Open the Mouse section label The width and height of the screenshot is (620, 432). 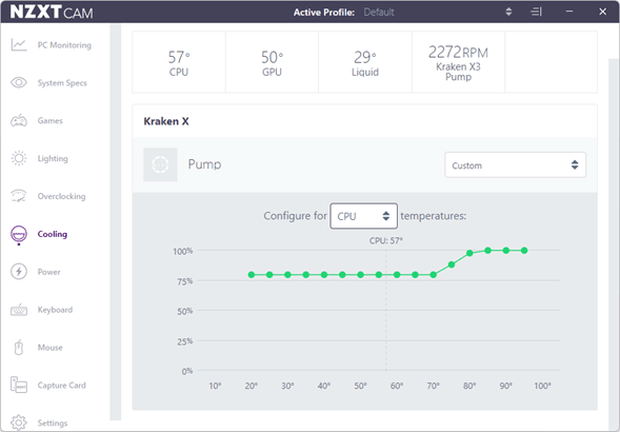point(50,347)
